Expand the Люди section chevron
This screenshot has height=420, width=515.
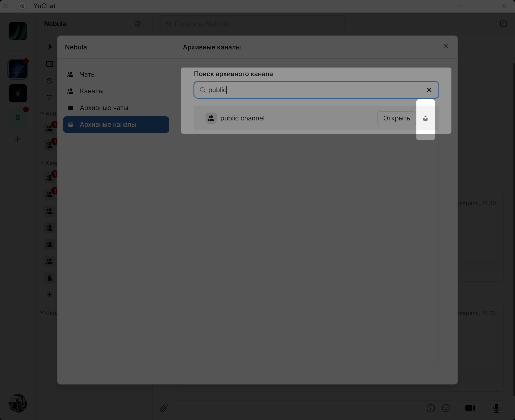[x=42, y=312]
